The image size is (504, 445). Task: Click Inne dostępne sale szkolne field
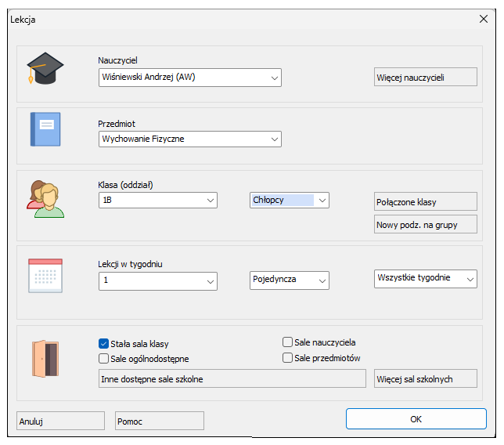click(232, 378)
